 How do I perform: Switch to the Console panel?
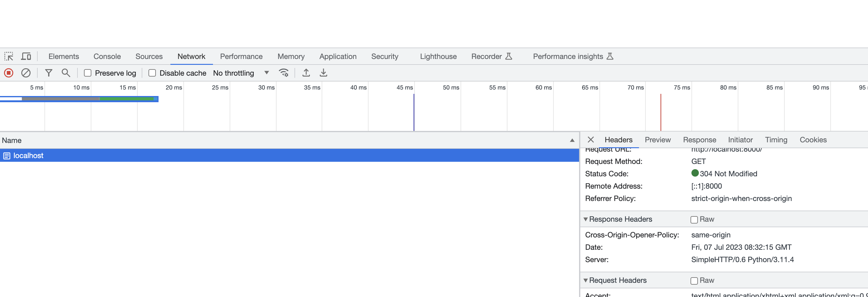tap(107, 56)
